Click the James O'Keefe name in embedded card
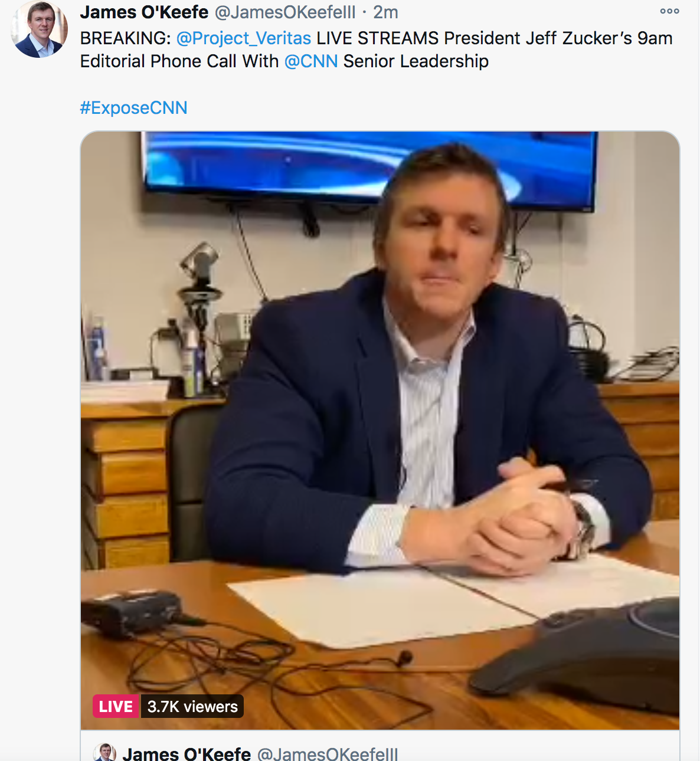The height and width of the screenshot is (761, 700). pos(187,754)
